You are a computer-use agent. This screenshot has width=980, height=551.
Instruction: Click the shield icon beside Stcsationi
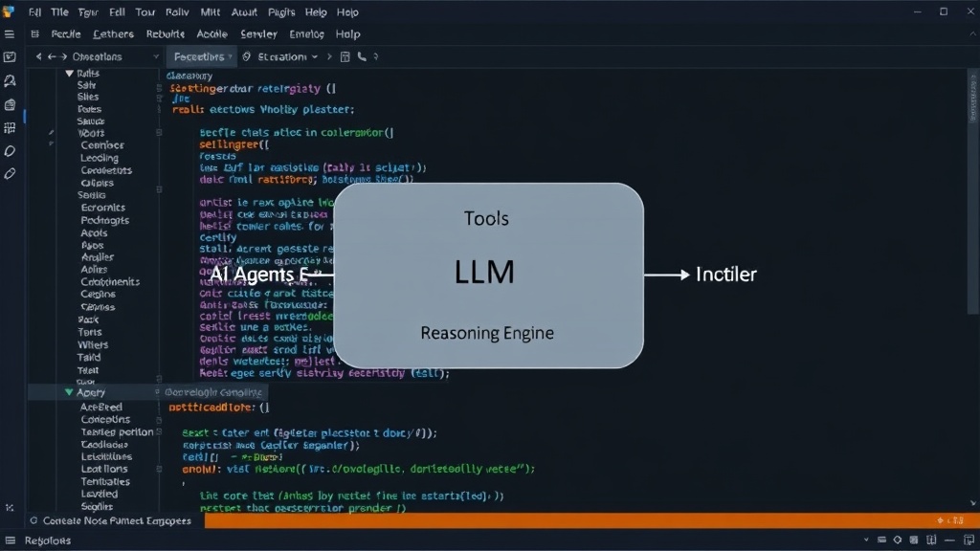click(x=247, y=56)
